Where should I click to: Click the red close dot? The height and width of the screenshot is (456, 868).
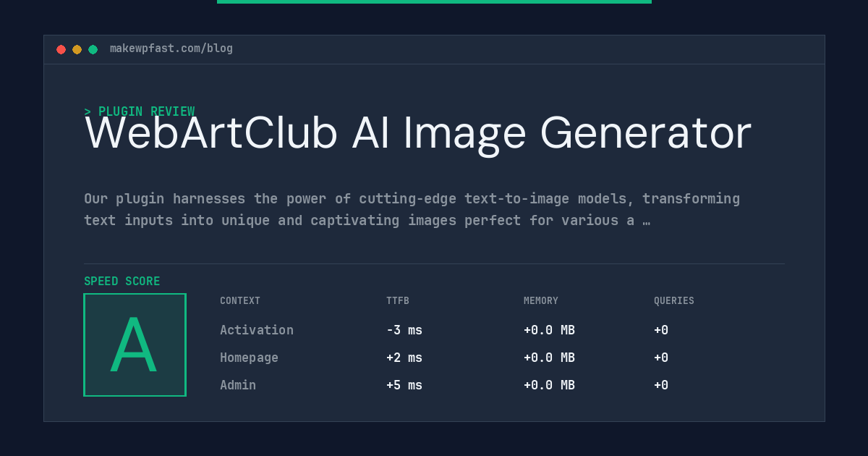click(61, 49)
